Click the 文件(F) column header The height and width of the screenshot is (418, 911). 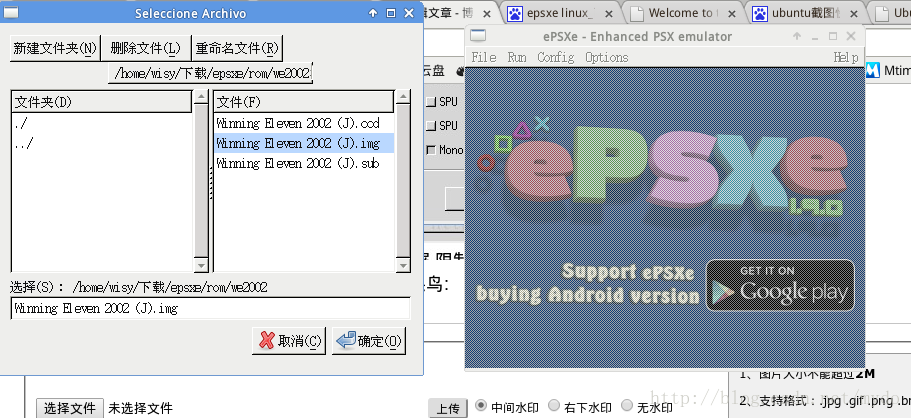(304, 102)
